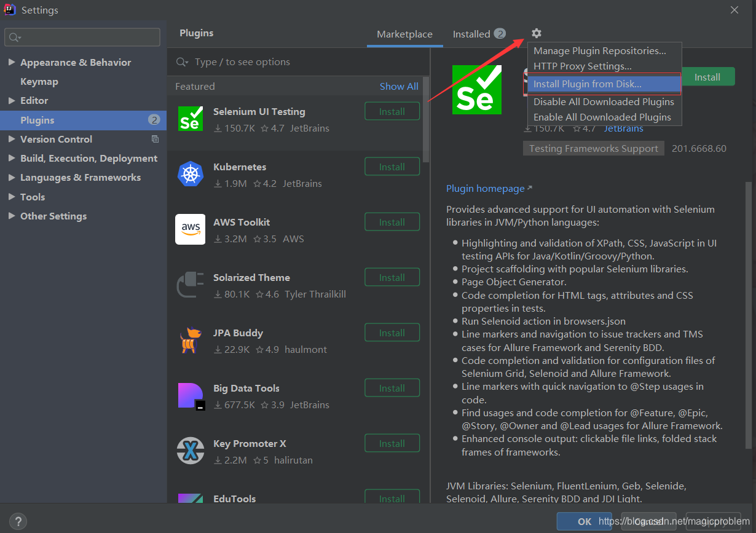The image size is (756, 533).
Task: Install the Selenium UI Testing plugin from list
Action: click(392, 111)
